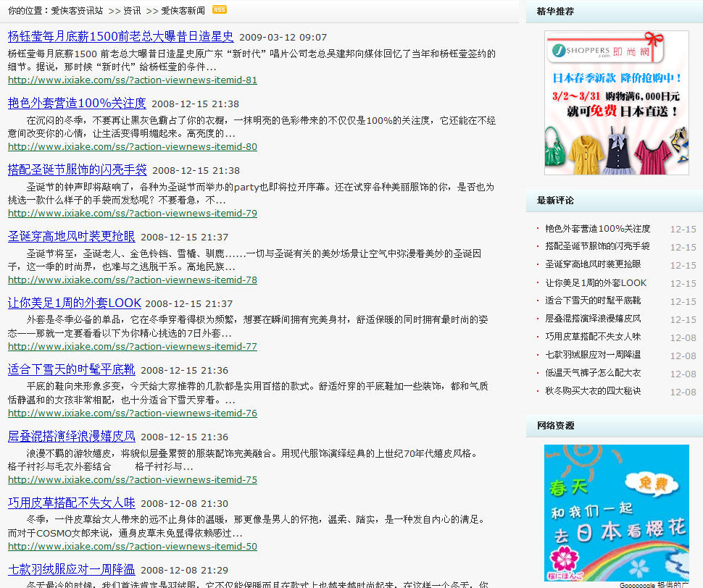Open sidebar item 秋冬购买大衣的四大秘诀
The height and width of the screenshot is (588, 703).
click(x=593, y=391)
